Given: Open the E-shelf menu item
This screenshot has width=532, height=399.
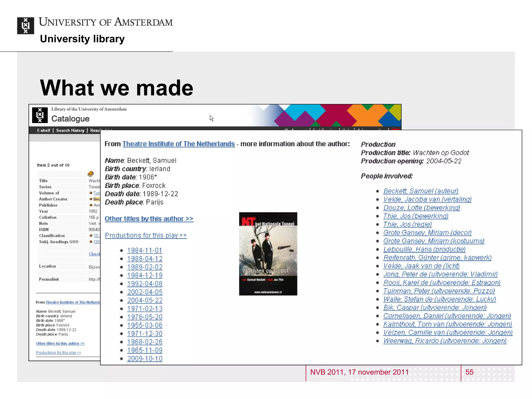Looking at the screenshot, I should click(44, 130).
